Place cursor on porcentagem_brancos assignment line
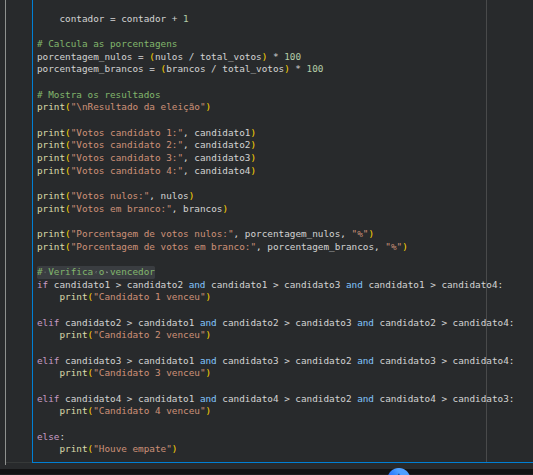 (180, 69)
